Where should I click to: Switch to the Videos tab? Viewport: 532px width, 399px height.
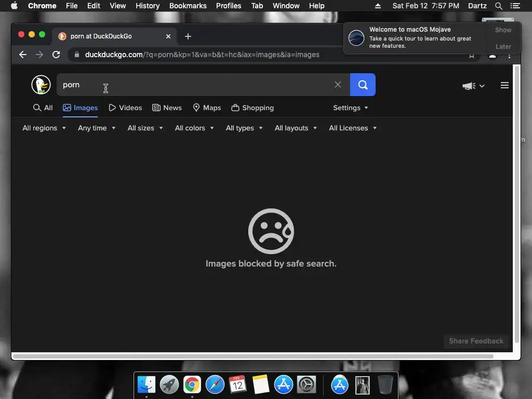click(125, 108)
